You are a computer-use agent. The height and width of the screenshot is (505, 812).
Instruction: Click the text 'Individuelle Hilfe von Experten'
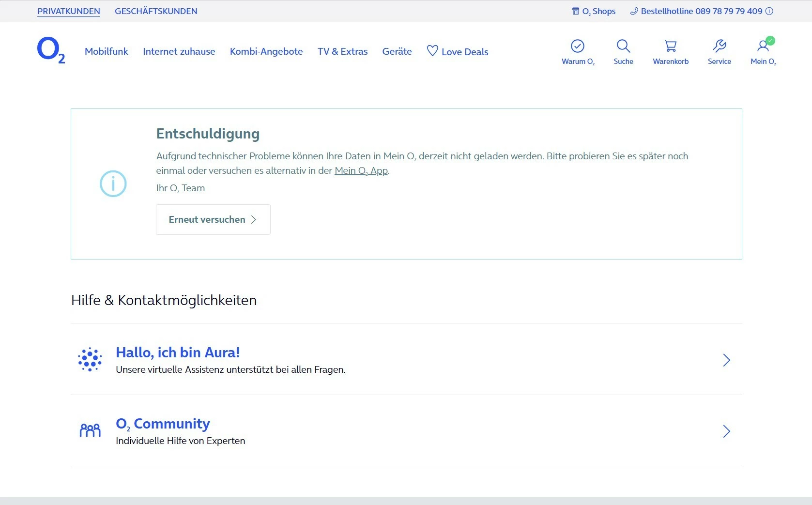181,441
